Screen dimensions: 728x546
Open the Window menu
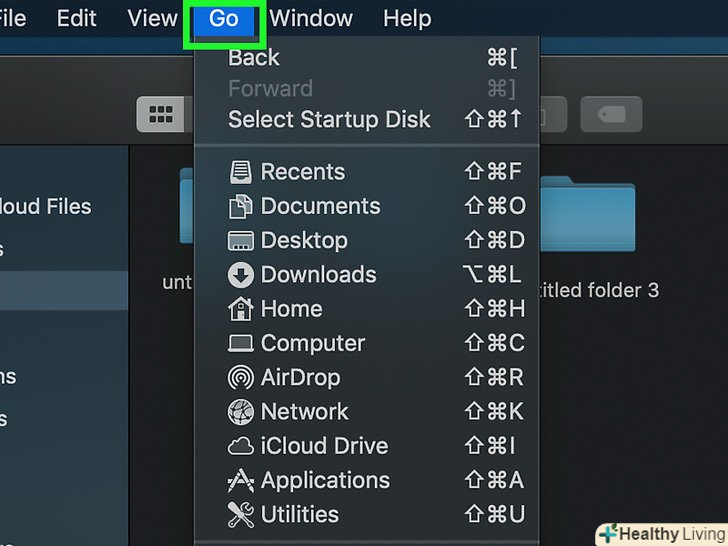(x=311, y=18)
